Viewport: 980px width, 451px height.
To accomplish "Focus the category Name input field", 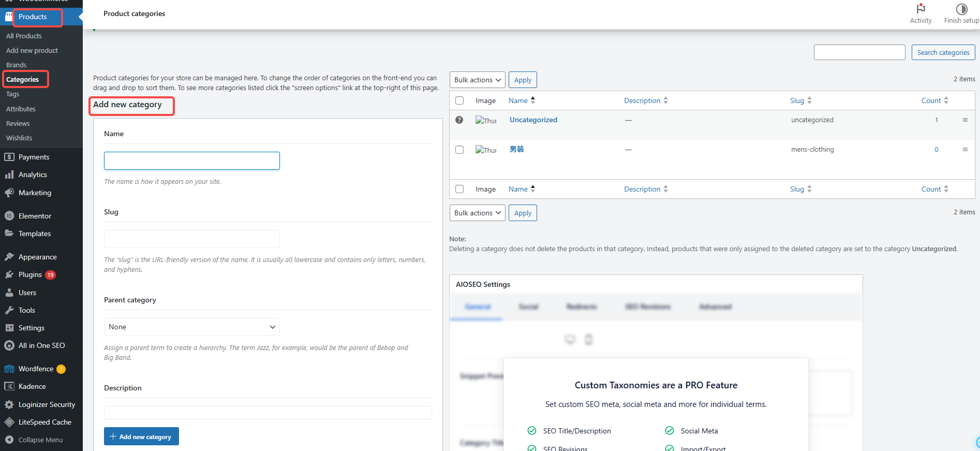I will coord(191,161).
